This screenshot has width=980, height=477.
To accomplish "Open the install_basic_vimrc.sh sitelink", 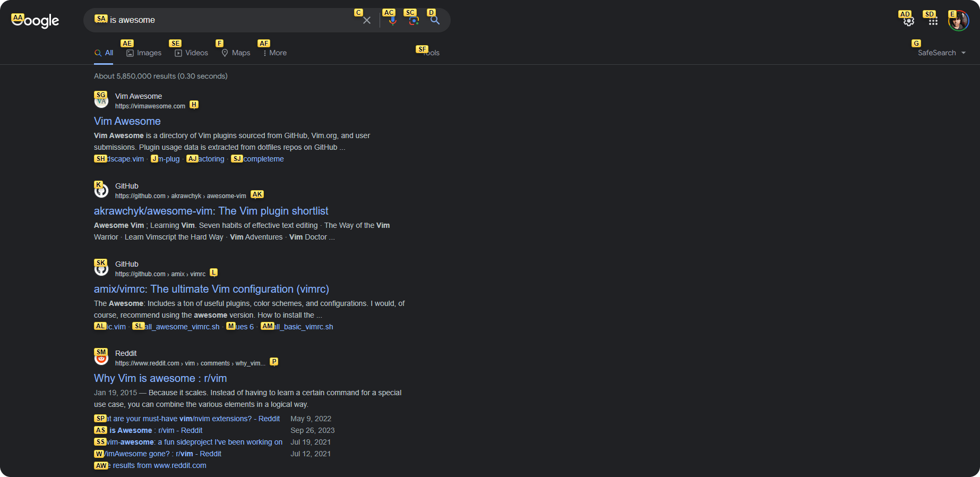I will pyautogui.click(x=297, y=327).
